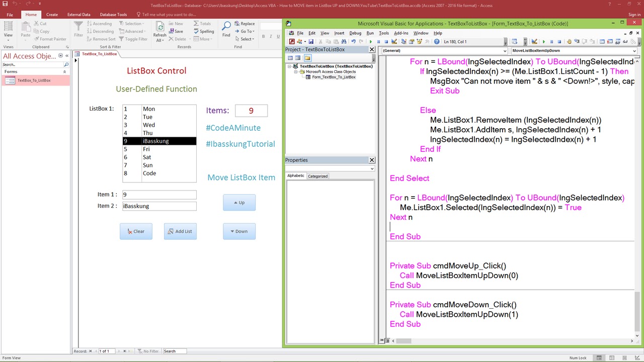Screen dimensions: 644x362
Task: Click Replace in the Find group
Action: [x=244, y=24]
